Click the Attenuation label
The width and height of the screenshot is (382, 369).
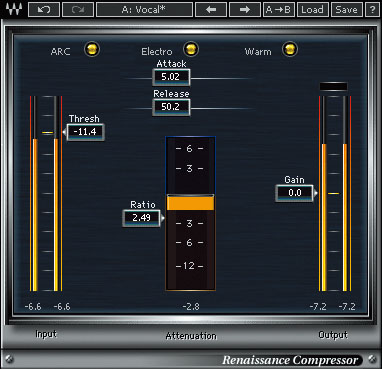pyautogui.click(x=191, y=336)
